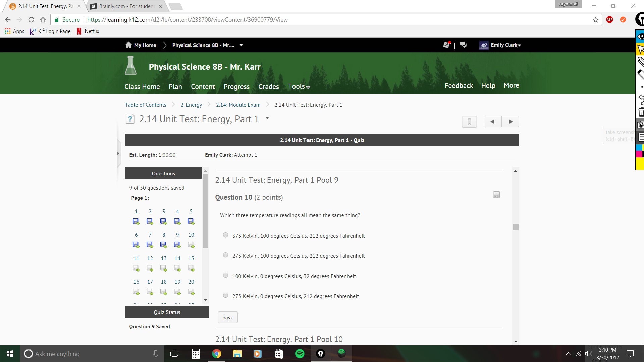This screenshot has height=362, width=644.
Task: Click the bookmark icon button
Action: [x=469, y=122]
